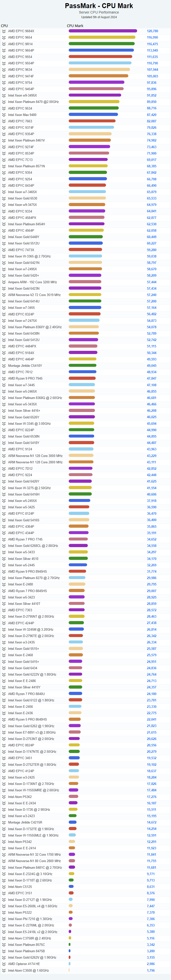Image resolution: width=171 pixels, height=980 pixels.
Task: Click the 1,796 score for Atom C3508
Action: pyautogui.click(x=151, y=970)
